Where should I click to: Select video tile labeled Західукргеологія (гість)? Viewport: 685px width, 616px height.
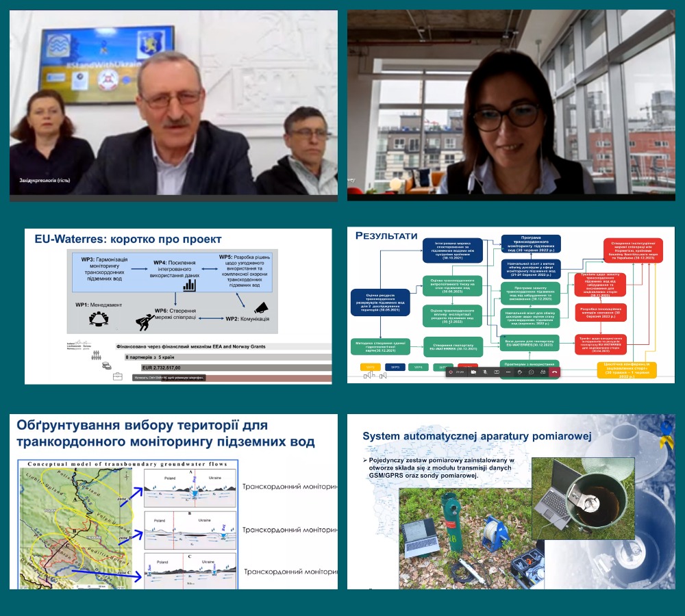[x=173, y=106]
